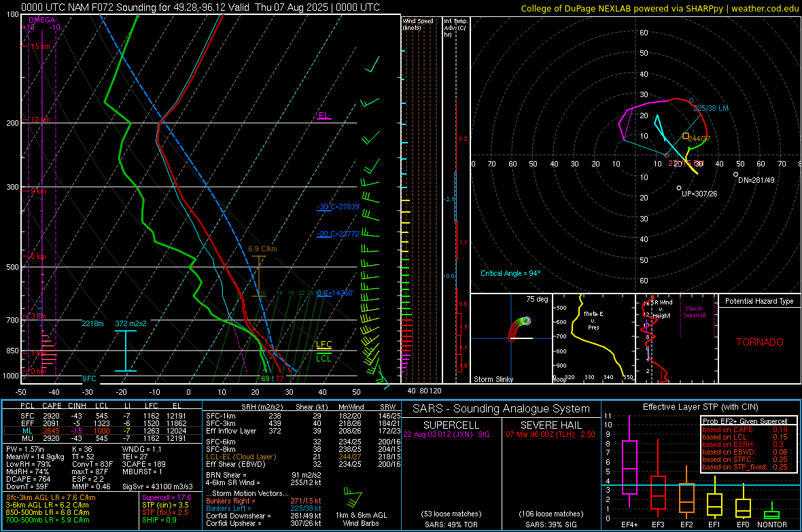Click the -20 C=23772' height label
Viewport: 802px width, 532px height.
click(x=338, y=234)
